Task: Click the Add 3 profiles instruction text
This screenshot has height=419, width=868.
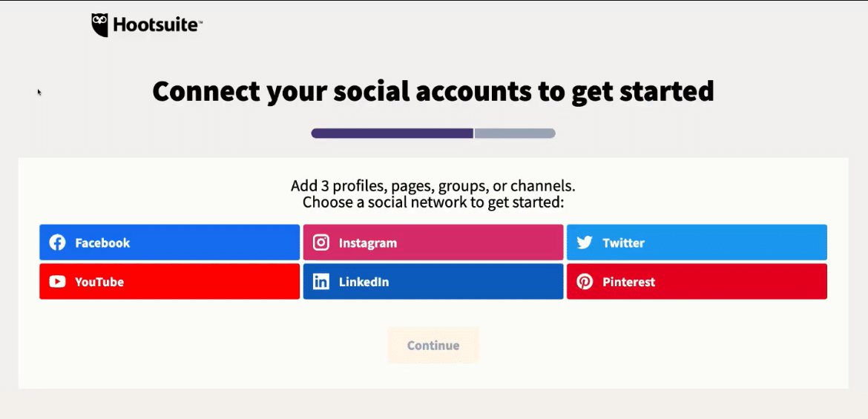Action: [433, 185]
